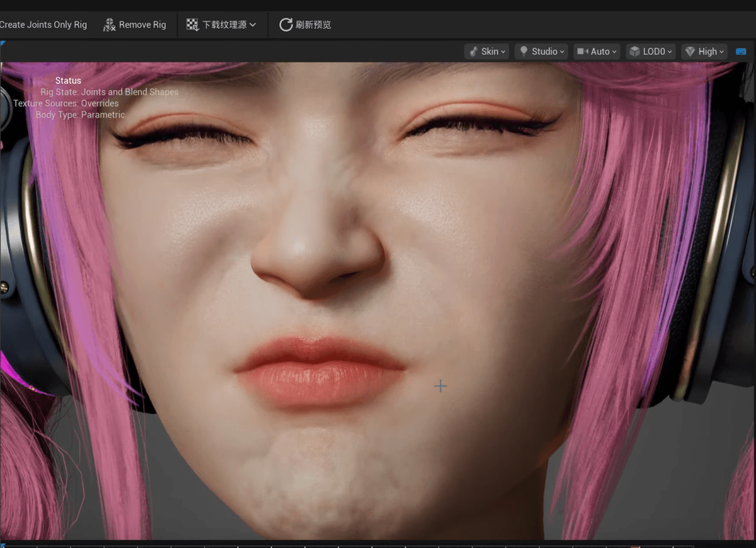
Task: Expand the 下载纹理源 dropdown arrow
Action: pyautogui.click(x=253, y=25)
